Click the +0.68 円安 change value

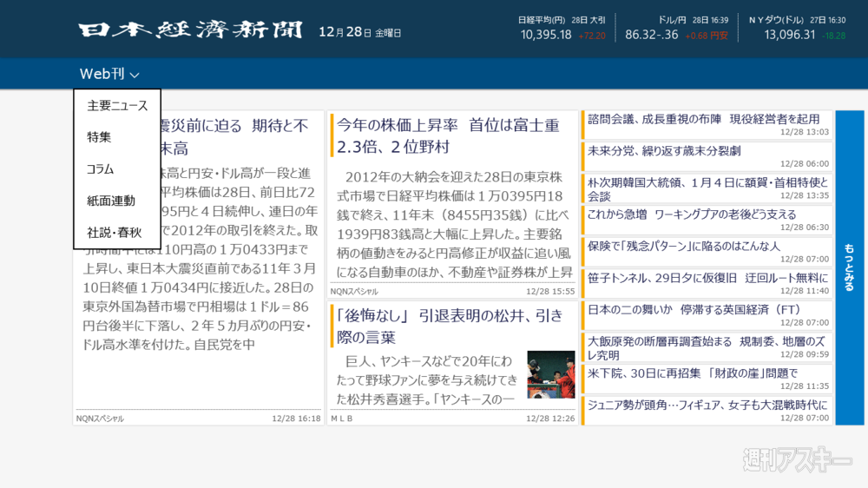tap(707, 36)
